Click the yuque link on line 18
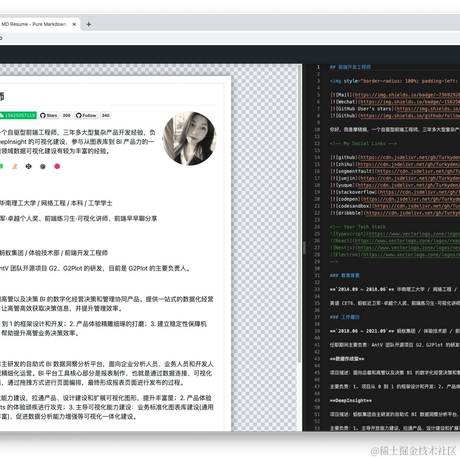The width and height of the screenshot is (460, 460). [408, 185]
